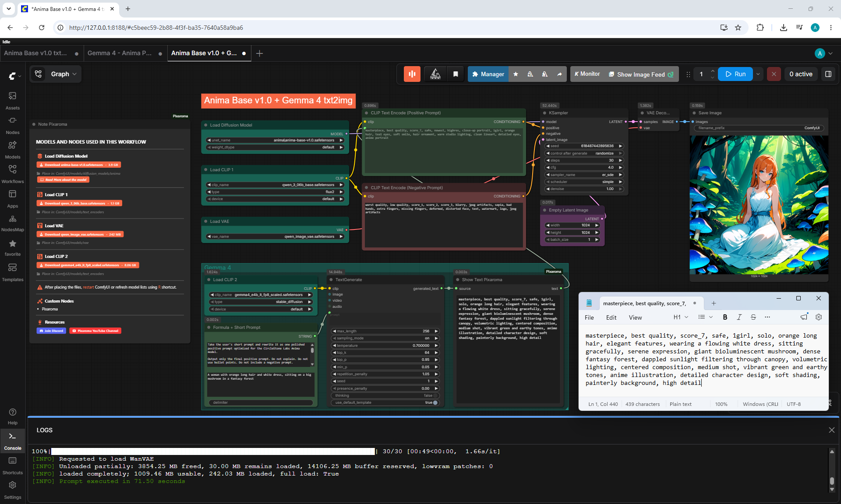This screenshot has height=504, width=841.
Task: Click the bookmark toolbar icon
Action: (456, 74)
